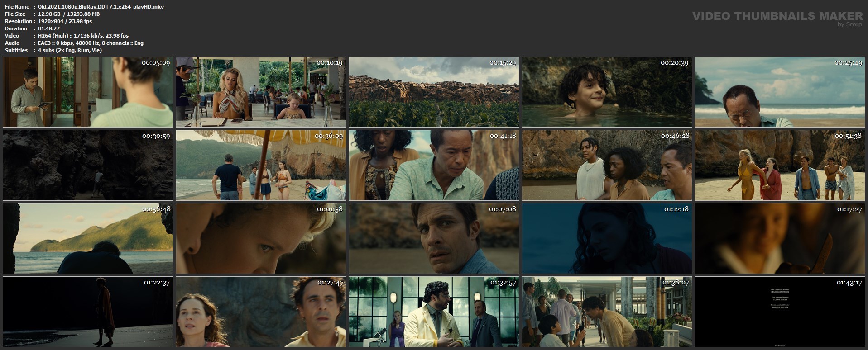
Task: Select the dark blue thumbnail 01:12:18
Action: 607,238
